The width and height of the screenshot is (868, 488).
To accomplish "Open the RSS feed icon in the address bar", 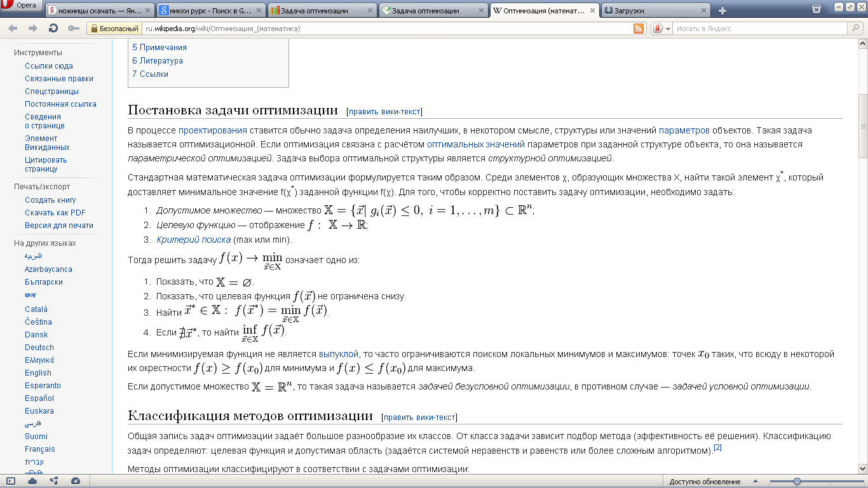I will 639,29.
